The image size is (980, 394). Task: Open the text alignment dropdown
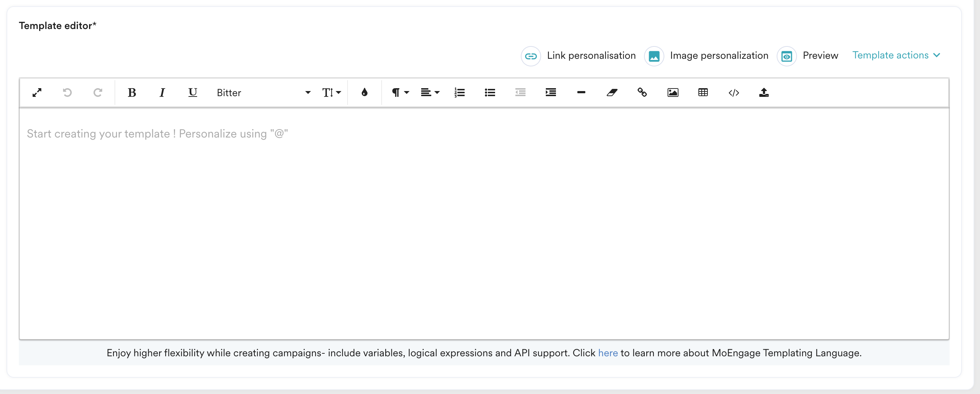[430, 93]
